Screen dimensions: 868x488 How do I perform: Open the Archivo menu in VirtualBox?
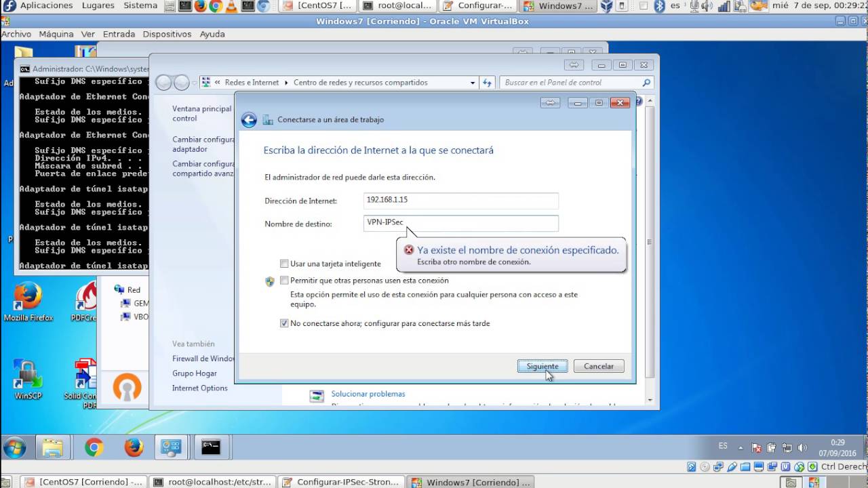(16, 34)
